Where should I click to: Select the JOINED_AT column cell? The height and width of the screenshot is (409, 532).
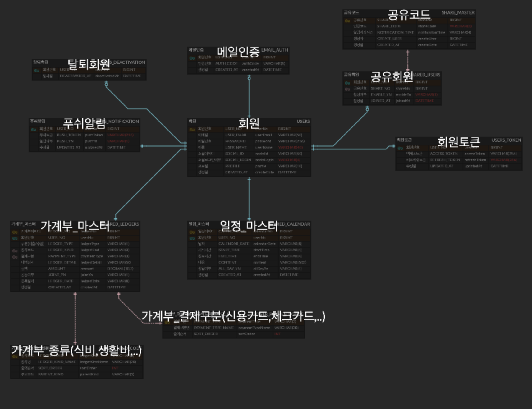coord(381,101)
